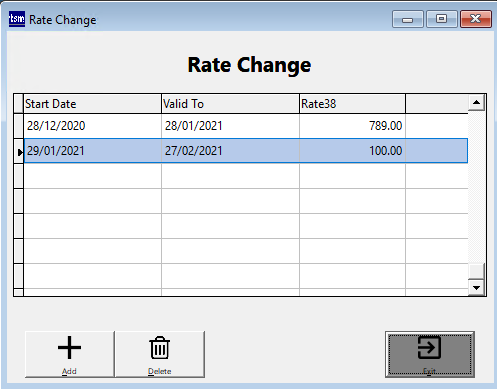Click the current row indicator arrow
The image size is (497, 389).
[19, 152]
